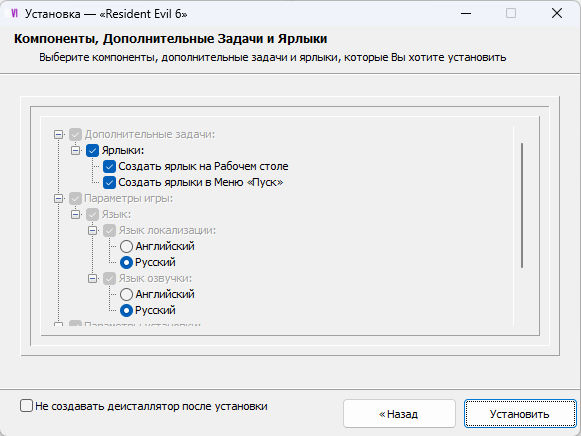This screenshot has height=436, width=581.
Task: Uncheck Создать ярлыки в Меню «Пуск»
Action: (109, 182)
